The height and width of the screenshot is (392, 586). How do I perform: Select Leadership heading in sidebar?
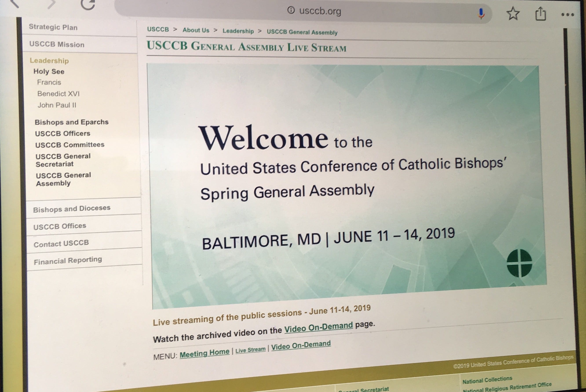49,60
